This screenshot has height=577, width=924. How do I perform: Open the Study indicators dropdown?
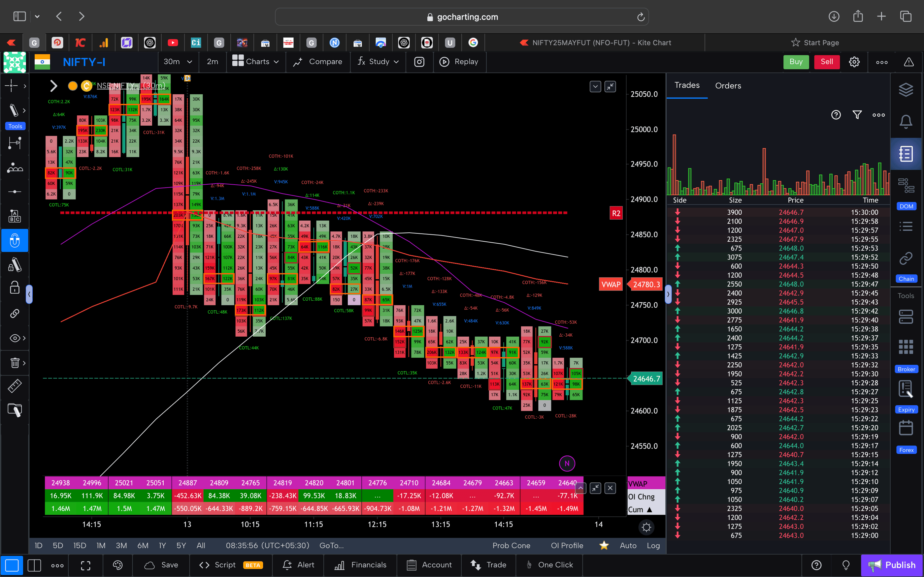(377, 61)
